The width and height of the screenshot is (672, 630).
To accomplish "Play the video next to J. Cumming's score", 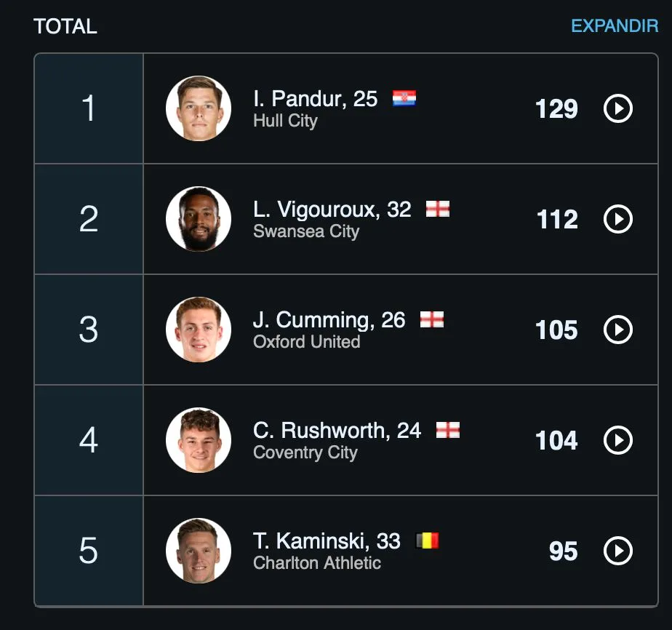I will 617,330.
